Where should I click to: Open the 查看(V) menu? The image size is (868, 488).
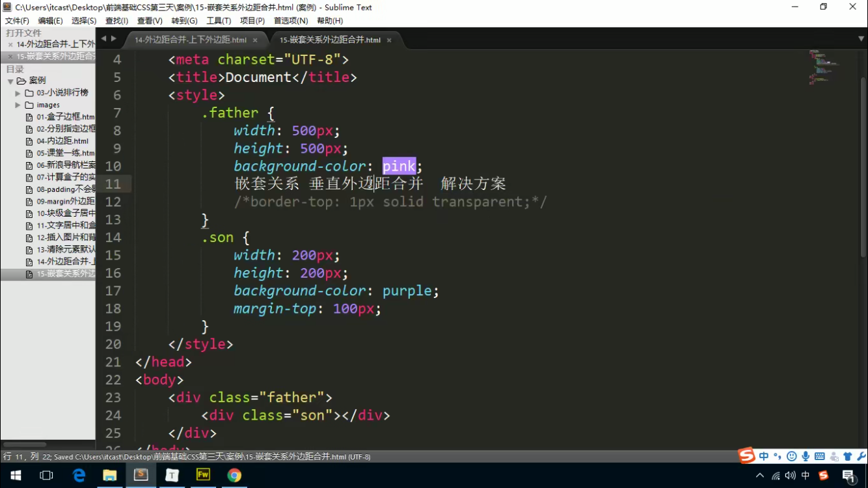[x=150, y=21]
